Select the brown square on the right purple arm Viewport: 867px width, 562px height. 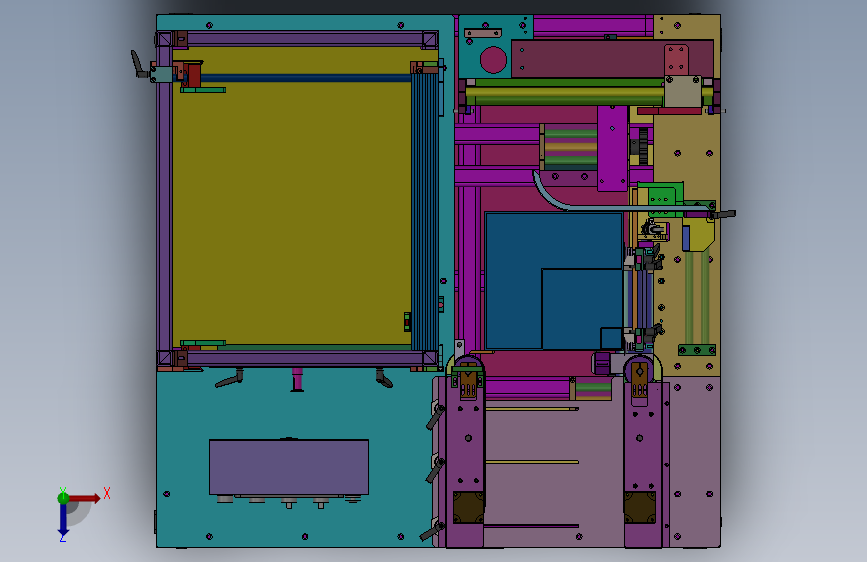640,507
